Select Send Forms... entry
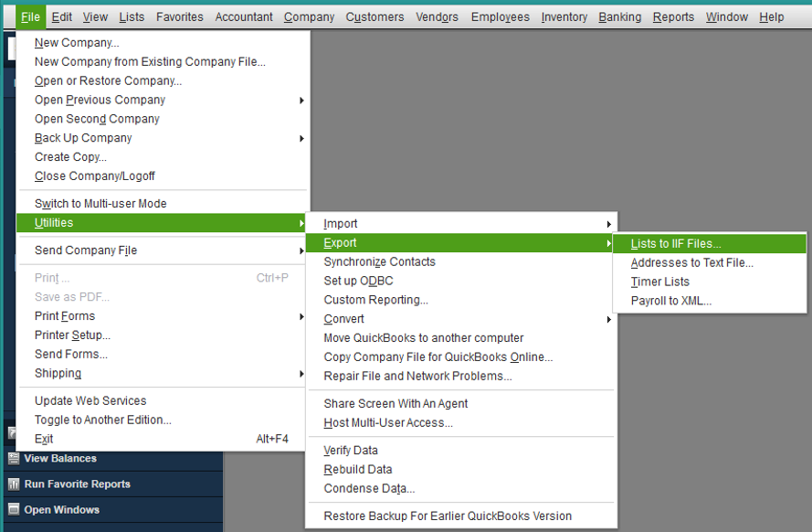 (162, 355)
